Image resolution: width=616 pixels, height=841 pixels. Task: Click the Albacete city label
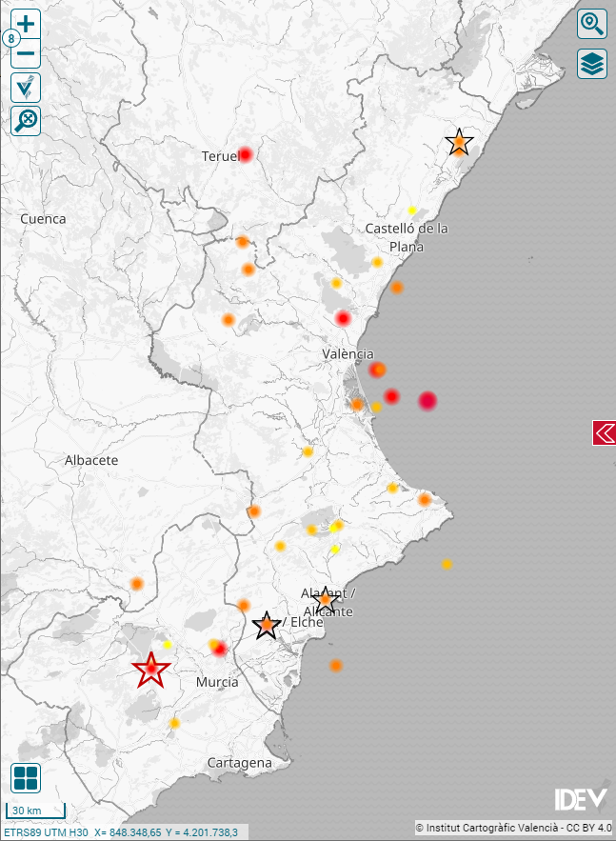(91, 460)
